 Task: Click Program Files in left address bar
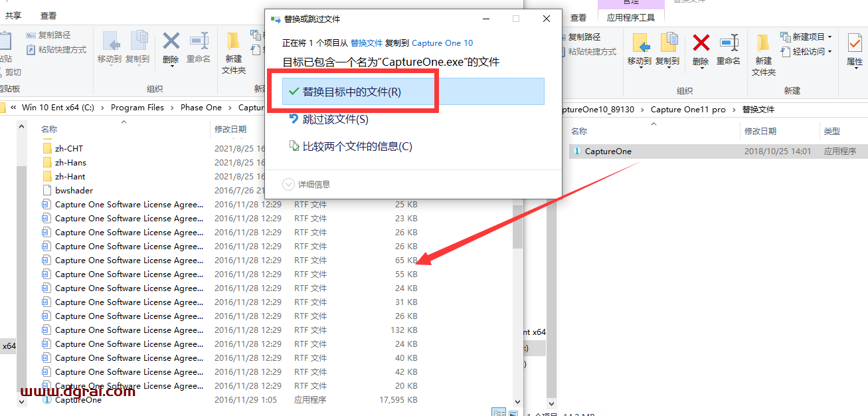137,107
